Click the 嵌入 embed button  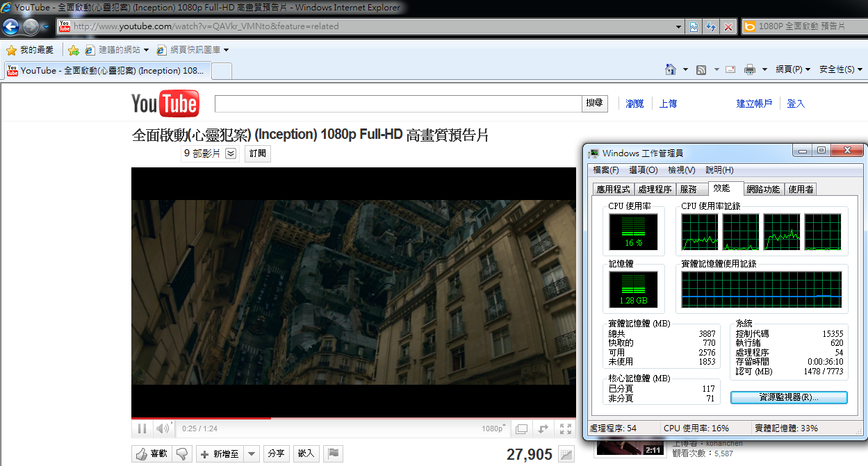pyautogui.click(x=306, y=453)
